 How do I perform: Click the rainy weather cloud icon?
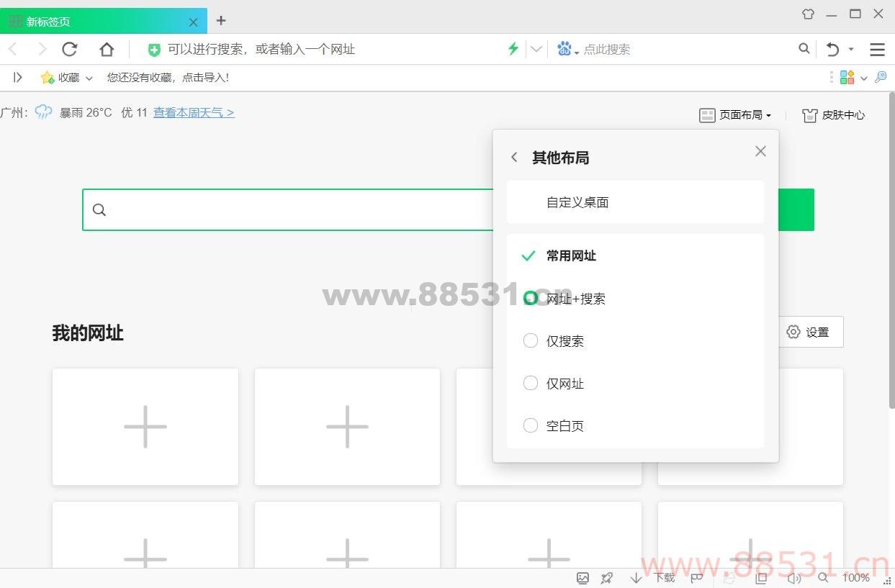44,112
